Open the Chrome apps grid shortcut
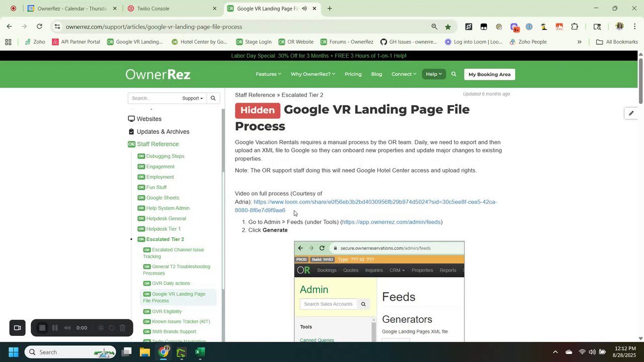This screenshot has height=362, width=644. pos(8,42)
